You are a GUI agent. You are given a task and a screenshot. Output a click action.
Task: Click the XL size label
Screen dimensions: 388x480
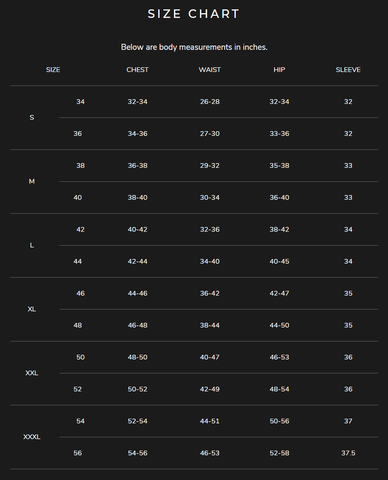point(32,309)
